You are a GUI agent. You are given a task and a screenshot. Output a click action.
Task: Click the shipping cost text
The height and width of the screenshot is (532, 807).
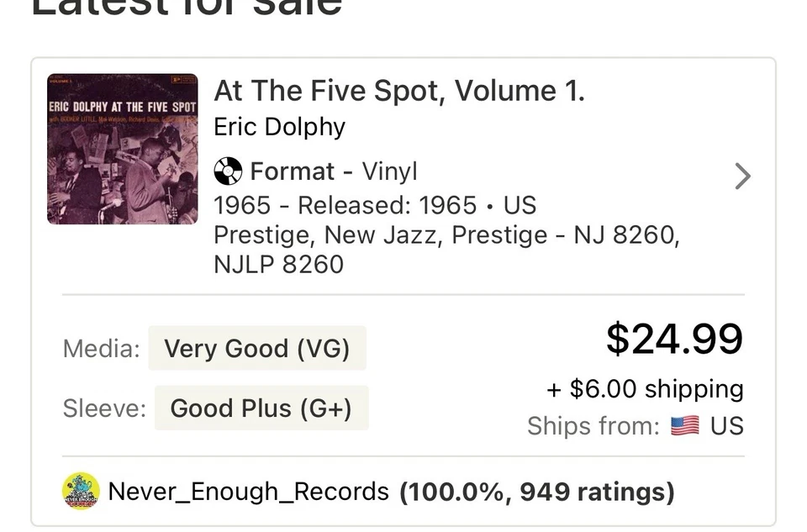click(x=644, y=388)
